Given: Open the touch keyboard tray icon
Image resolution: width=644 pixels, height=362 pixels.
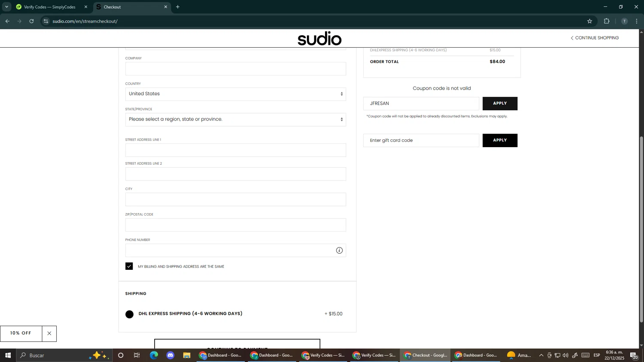Looking at the screenshot, I should (x=586, y=355).
